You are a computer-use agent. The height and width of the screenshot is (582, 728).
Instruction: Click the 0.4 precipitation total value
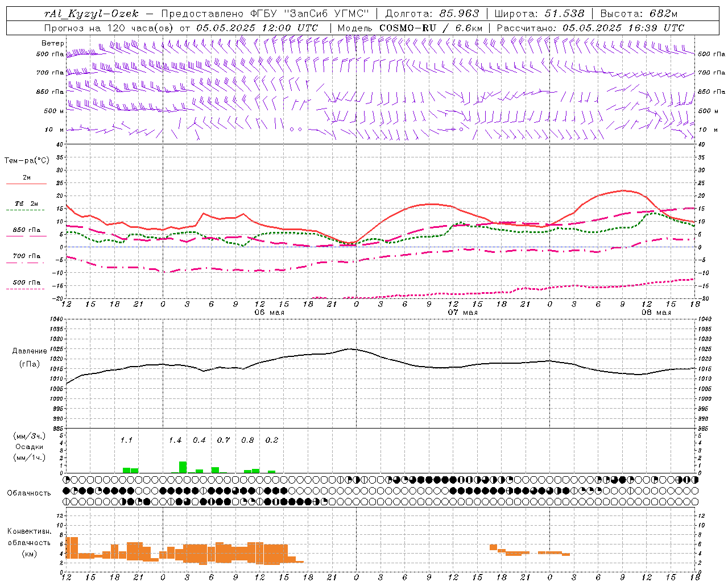coord(199,440)
